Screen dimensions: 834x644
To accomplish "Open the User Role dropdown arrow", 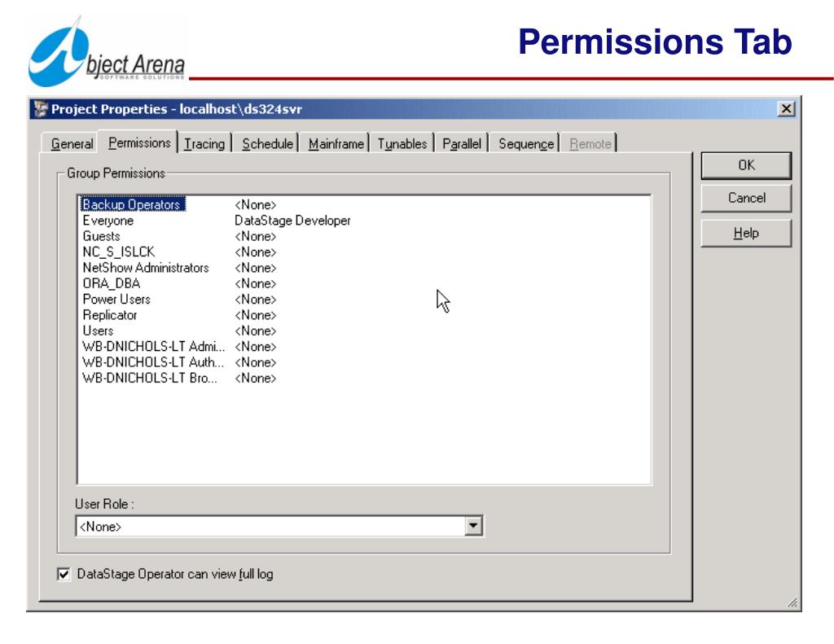I will (x=473, y=527).
